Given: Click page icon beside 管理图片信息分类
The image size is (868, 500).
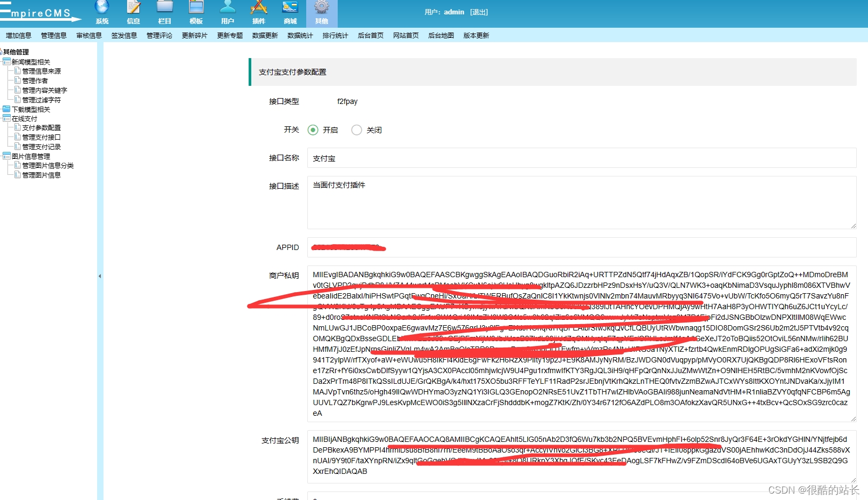Looking at the screenshot, I should [x=18, y=165].
